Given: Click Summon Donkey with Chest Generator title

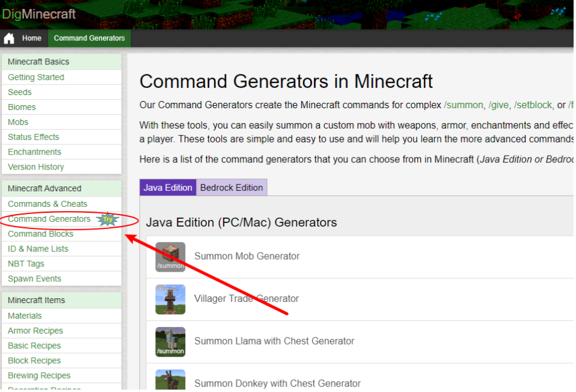Looking at the screenshot, I should click(277, 384).
